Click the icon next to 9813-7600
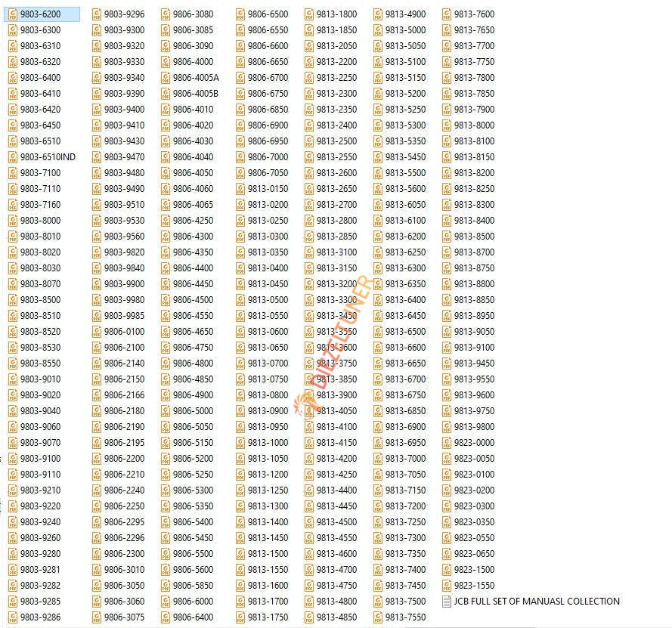Screen dimensions: 672x628 click(x=447, y=14)
